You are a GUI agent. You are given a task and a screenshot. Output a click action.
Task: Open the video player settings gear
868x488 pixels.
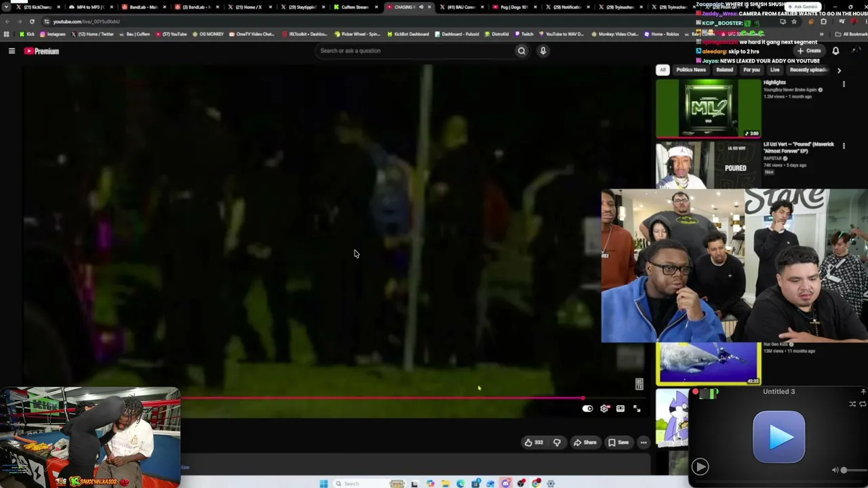(x=604, y=409)
